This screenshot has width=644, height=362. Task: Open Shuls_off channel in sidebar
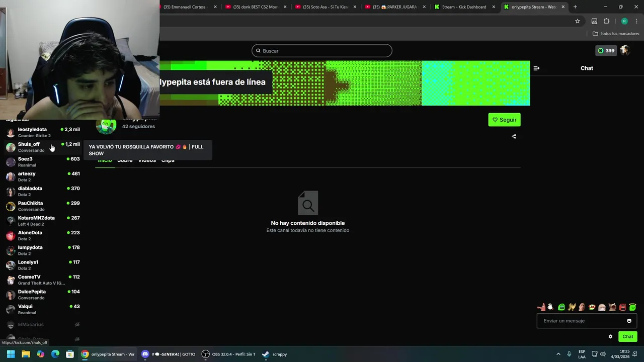pyautogui.click(x=43, y=147)
